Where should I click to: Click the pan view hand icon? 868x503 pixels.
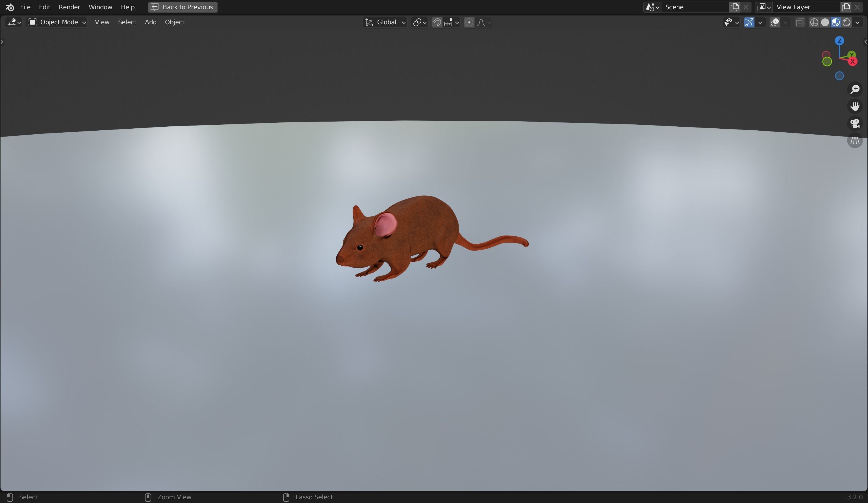pyautogui.click(x=855, y=106)
